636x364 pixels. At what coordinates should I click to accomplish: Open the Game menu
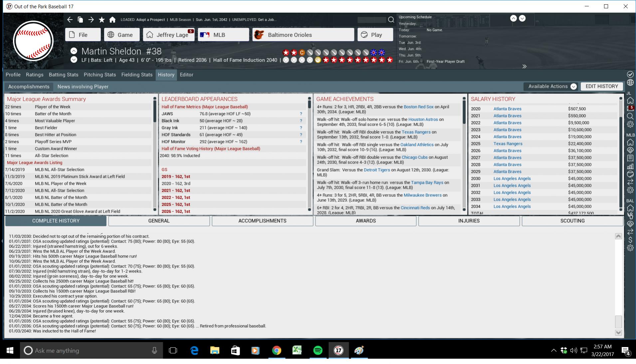[x=122, y=35]
